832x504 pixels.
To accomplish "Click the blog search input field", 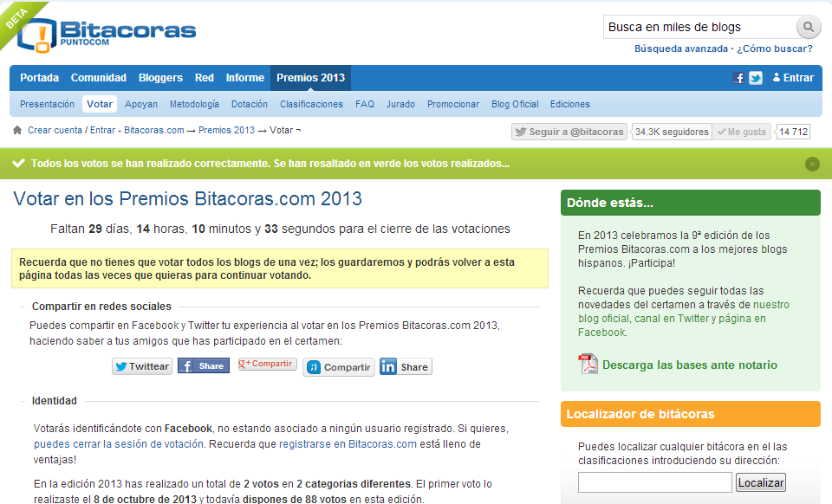I will pos(699,27).
